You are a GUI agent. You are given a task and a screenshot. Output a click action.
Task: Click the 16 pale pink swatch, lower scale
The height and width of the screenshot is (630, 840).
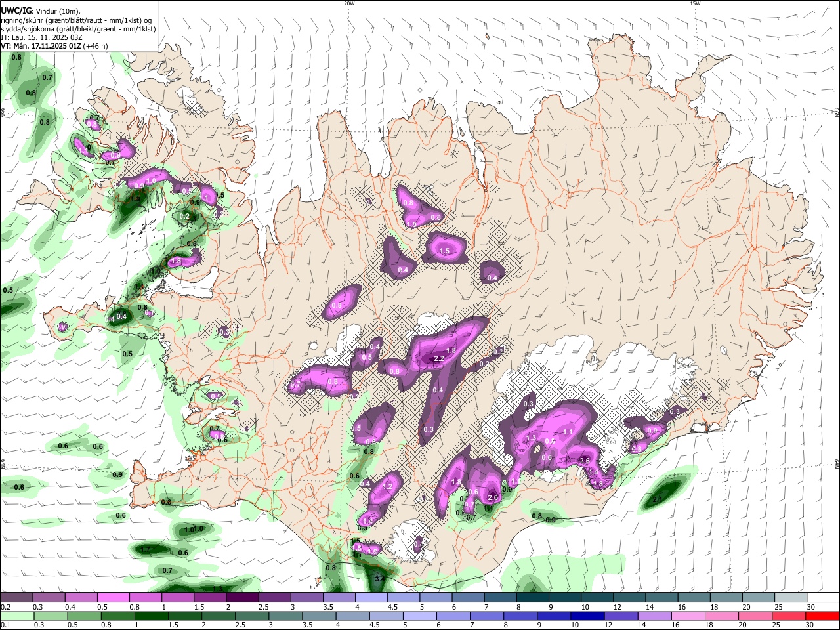coord(688,616)
